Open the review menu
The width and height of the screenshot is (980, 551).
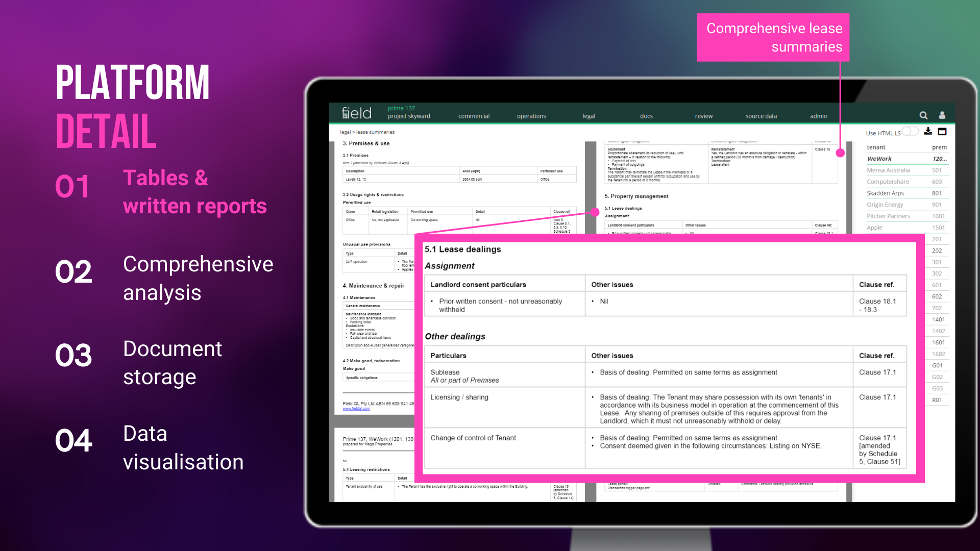pyautogui.click(x=704, y=116)
